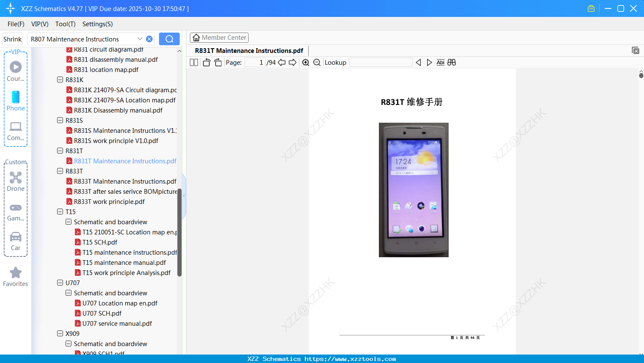Open the Drone schematics category
644x363 pixels.
tap(15, 181)
